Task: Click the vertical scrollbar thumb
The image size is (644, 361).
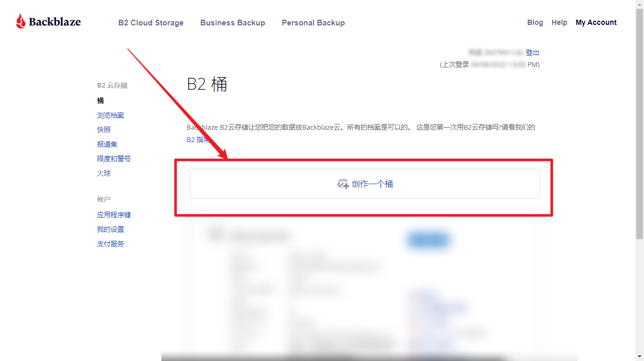Action: 639,124
